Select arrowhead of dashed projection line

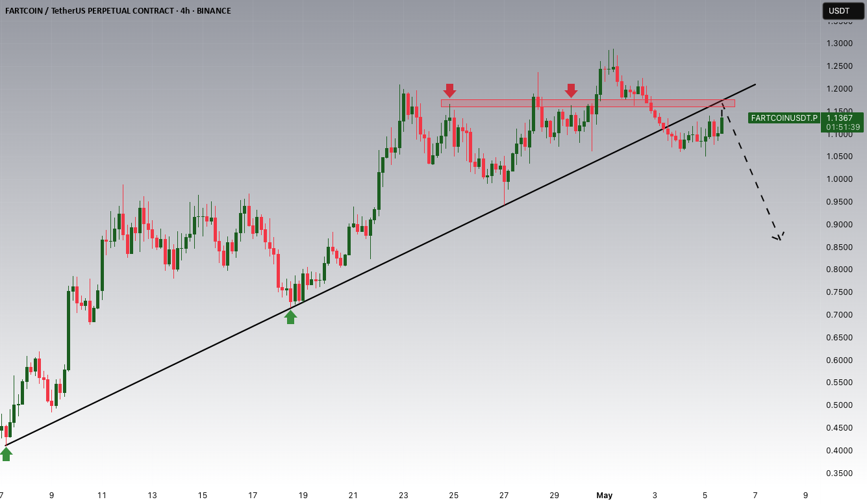point(779,236)
